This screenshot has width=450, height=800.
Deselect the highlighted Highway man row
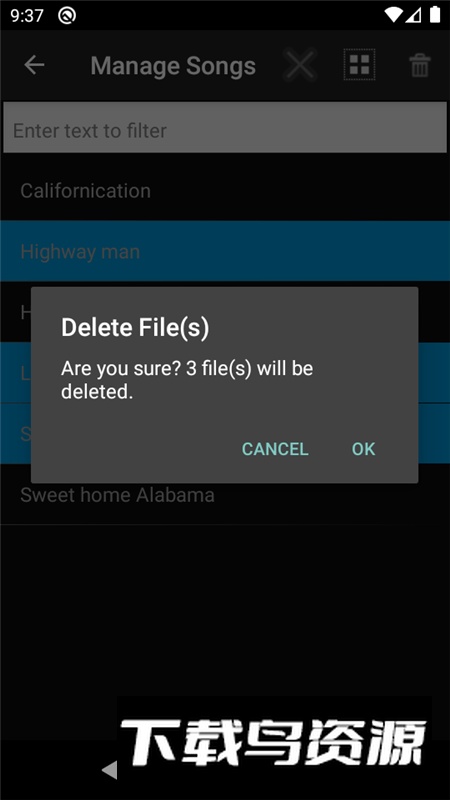point(225,251)
